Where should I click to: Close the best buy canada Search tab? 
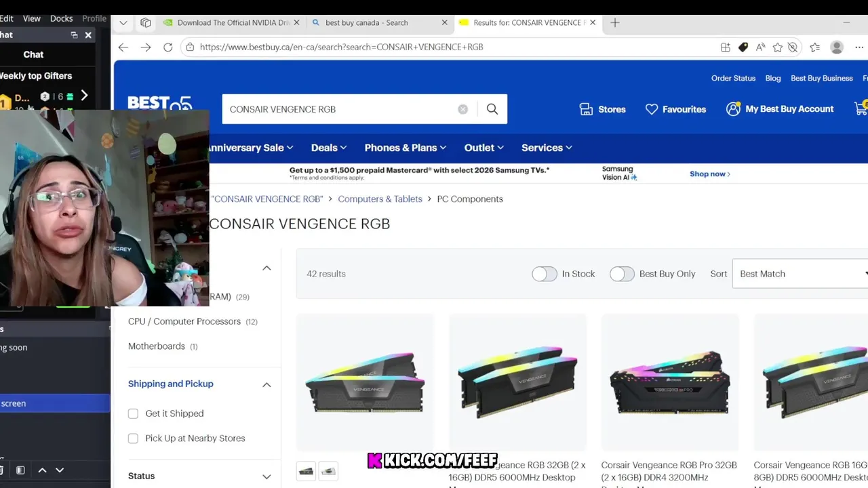coord(445,22)
